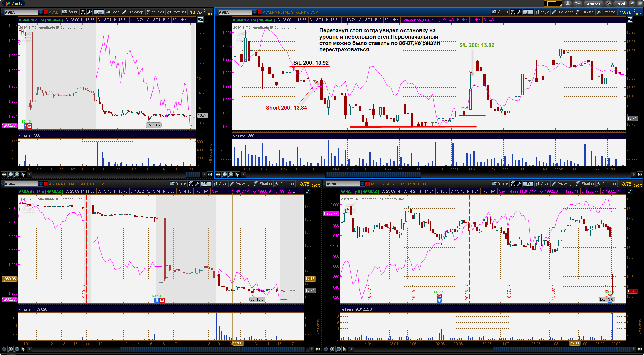Viewport: 644px width, 355px height.
Task: Pin the window with the pushpin icon
Action: (632, 3)
